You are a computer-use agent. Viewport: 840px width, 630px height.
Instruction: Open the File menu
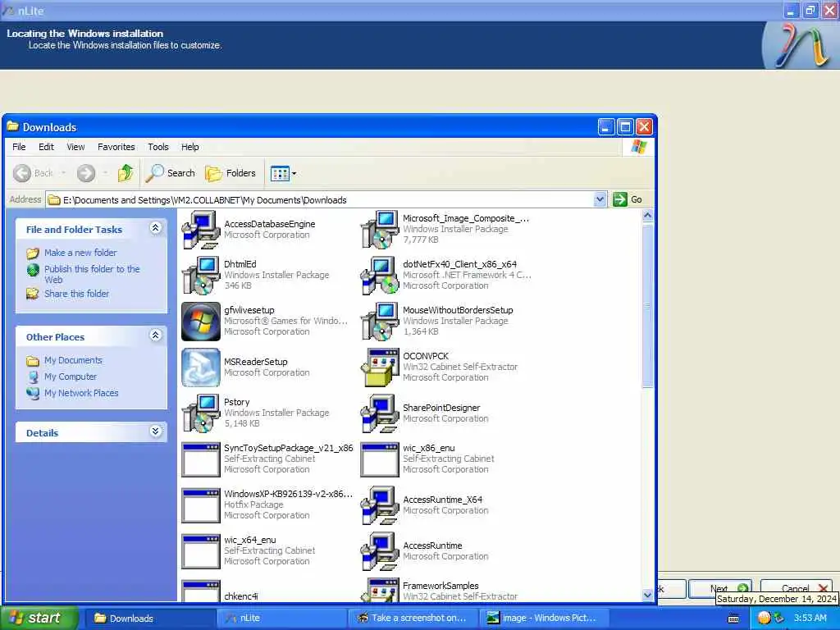click(x=20, y=147)
